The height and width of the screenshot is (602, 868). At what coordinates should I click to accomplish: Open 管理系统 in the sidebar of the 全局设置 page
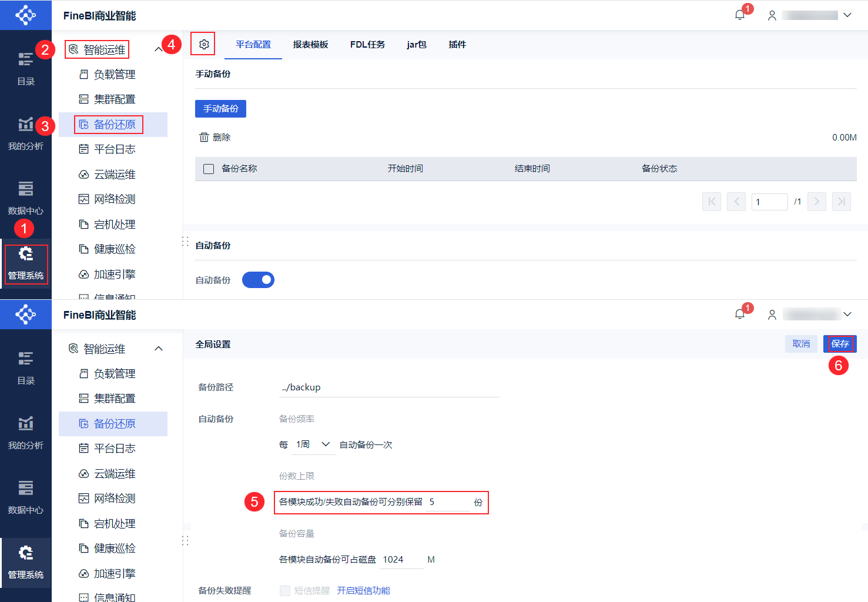point(26,563)
